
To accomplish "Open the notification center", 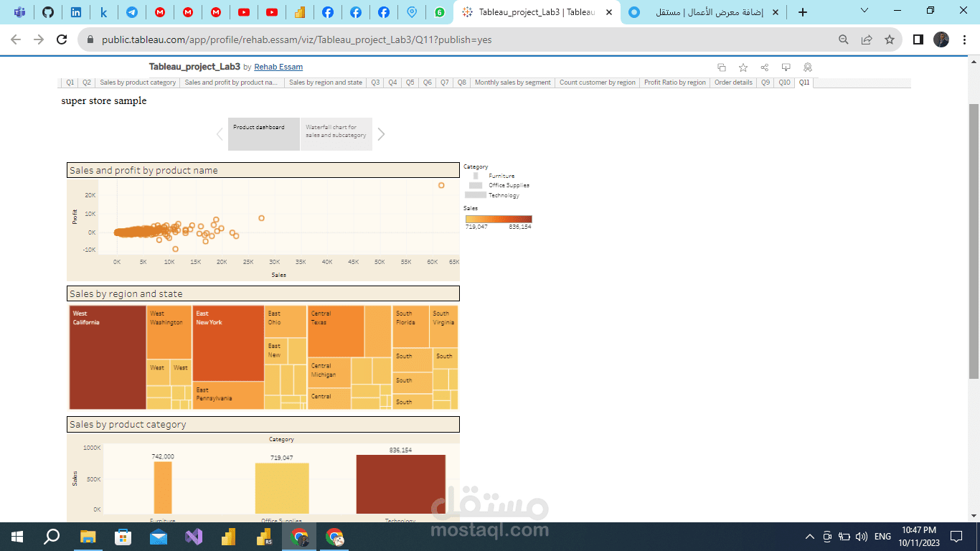I will [956, 537].
